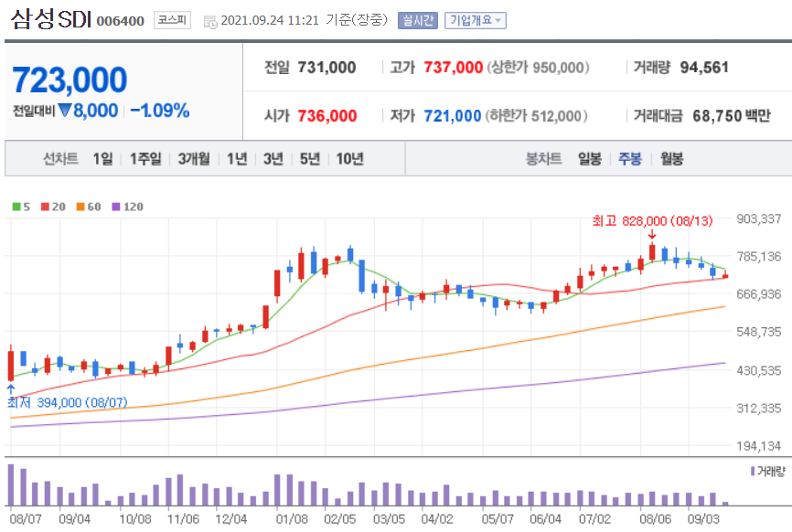792x532 pixels.
Task: Click the 01/08 x-axis date label
Action: (292, 519)
